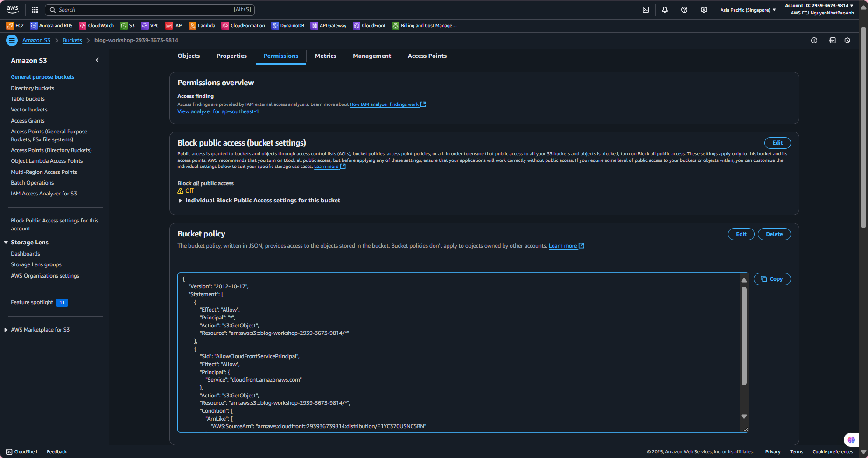The image size is (868, 458).
Task: Switch to the Properties tab
Action: [231, 56]
